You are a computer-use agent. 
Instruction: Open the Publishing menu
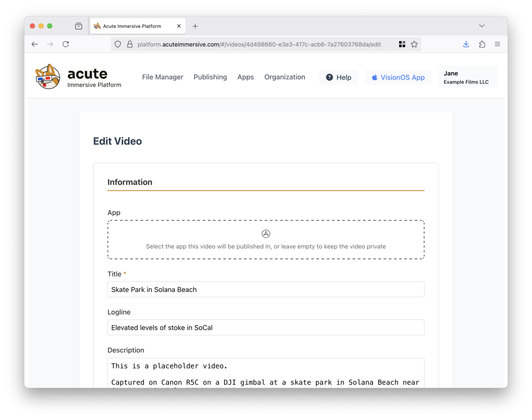point(210,77)
